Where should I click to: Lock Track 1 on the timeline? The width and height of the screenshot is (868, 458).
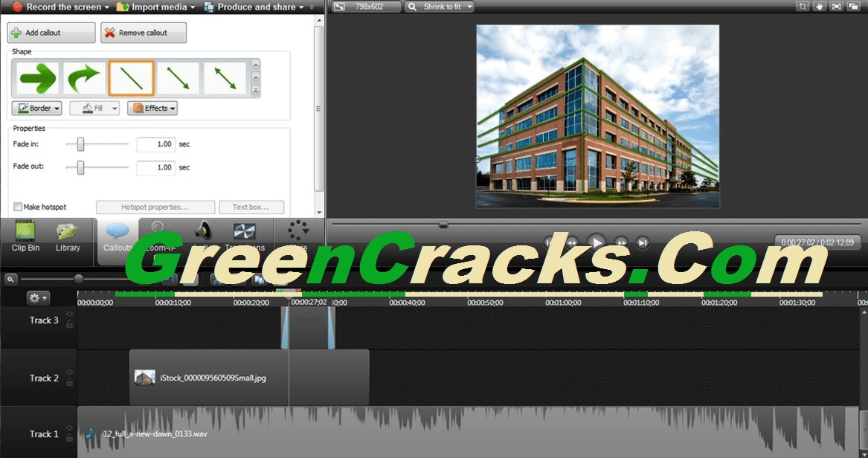pos(69,439)
